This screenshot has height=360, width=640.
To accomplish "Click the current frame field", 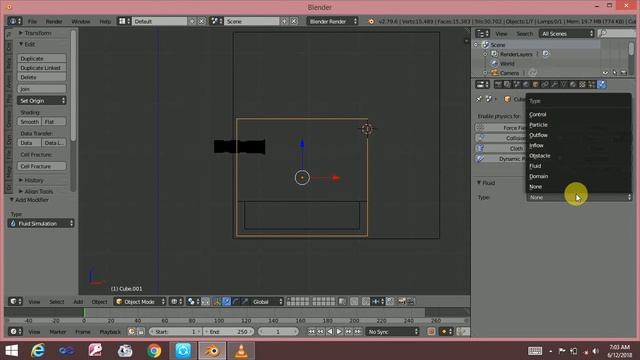I will click(278, 332).
